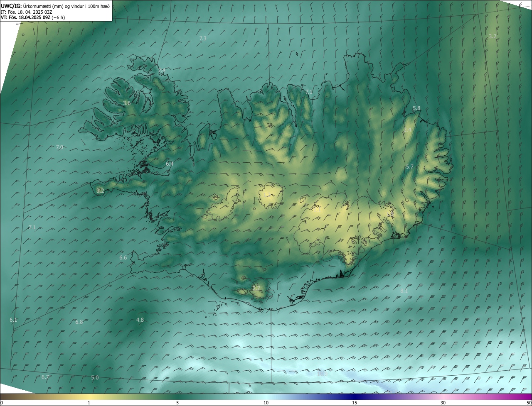This screenshot has height=406, width=532.
Task: Click the 2.4 value in northeast Iceland
Action: 407,130
